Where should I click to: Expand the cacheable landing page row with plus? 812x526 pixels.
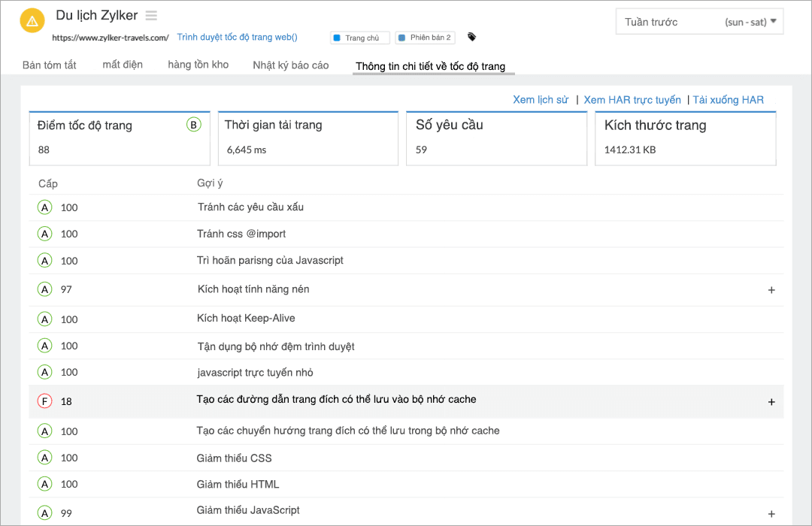[771, 402]
